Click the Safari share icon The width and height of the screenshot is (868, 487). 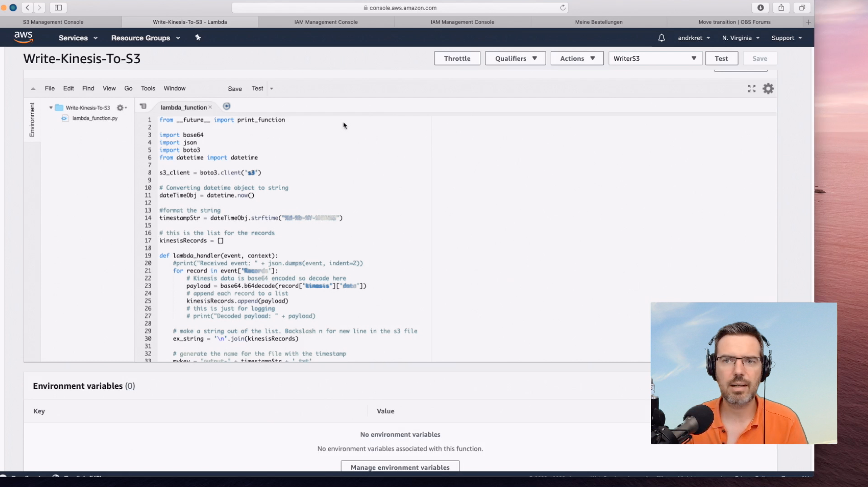(x=781, y=7)
